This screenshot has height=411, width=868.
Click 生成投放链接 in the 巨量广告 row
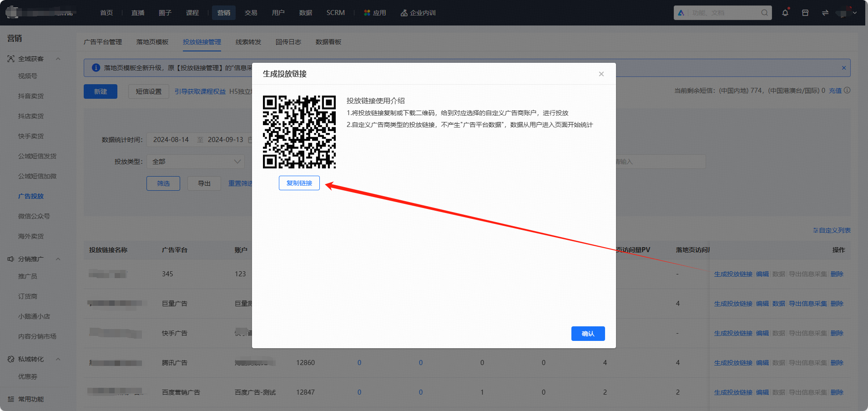click(x=733, y=304)
